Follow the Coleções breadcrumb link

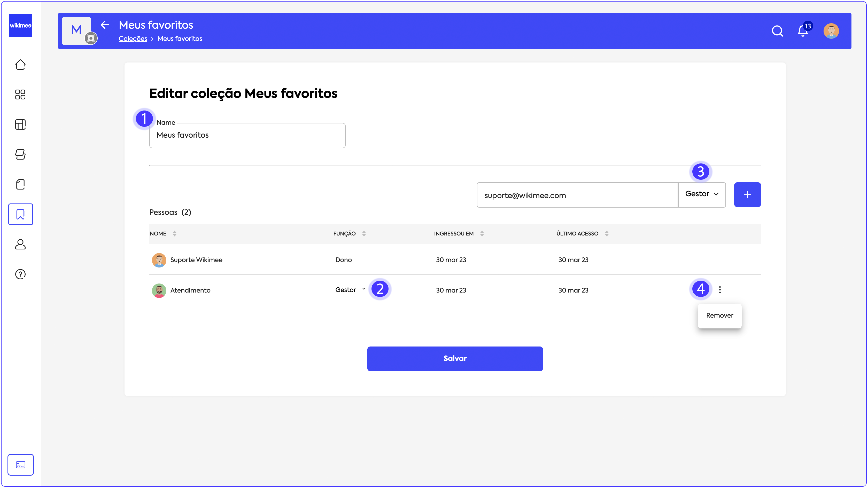tap(133, 39)
